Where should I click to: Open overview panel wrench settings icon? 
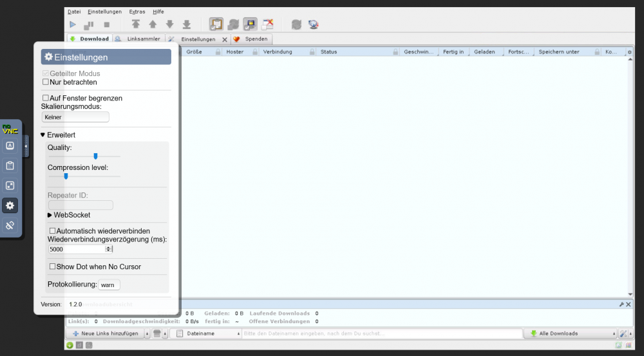click(622, 304)
